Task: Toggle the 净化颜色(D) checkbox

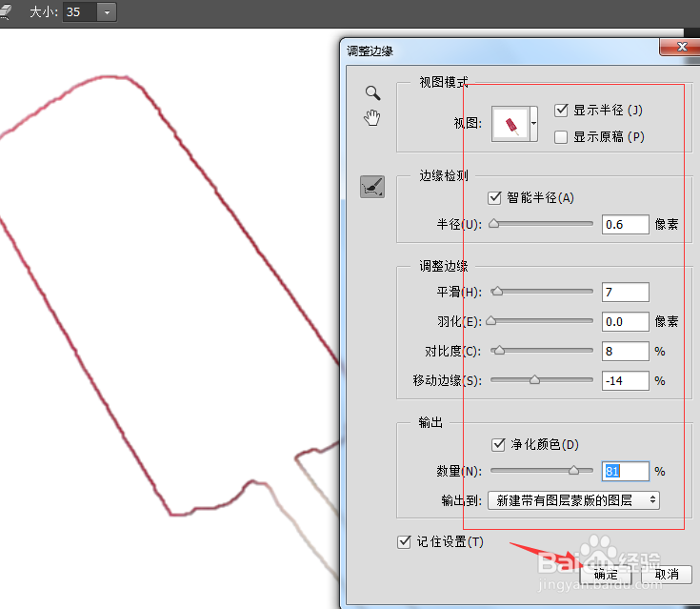Action: pos(498,444)
